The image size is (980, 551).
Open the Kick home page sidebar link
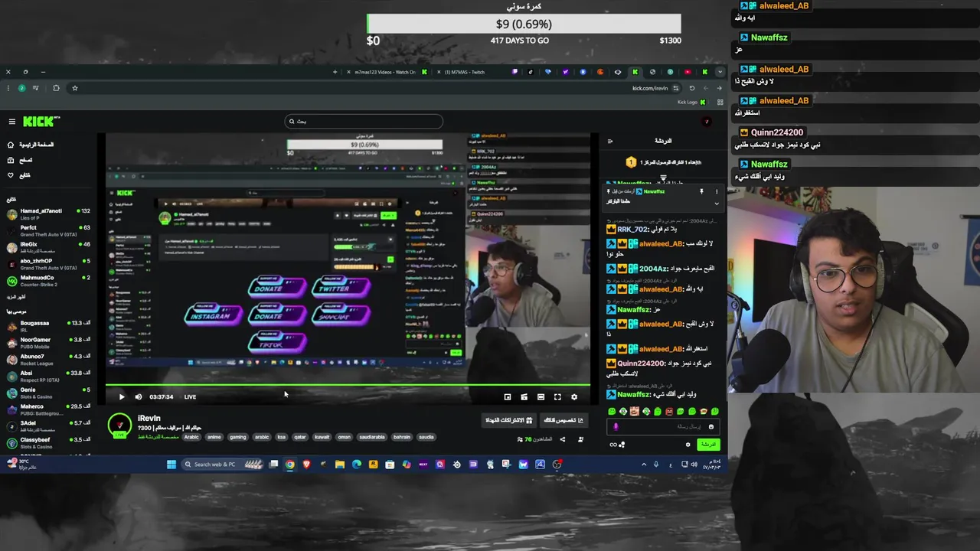(31, 145)
